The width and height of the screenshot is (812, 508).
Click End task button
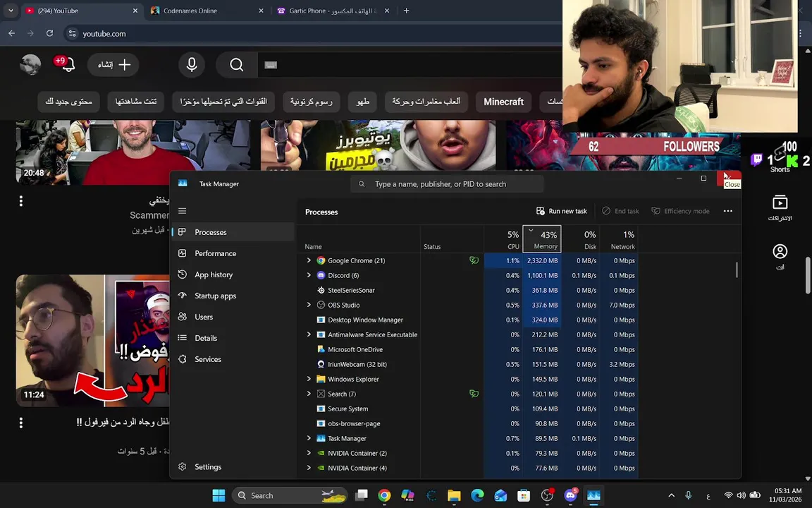[620, 211]
